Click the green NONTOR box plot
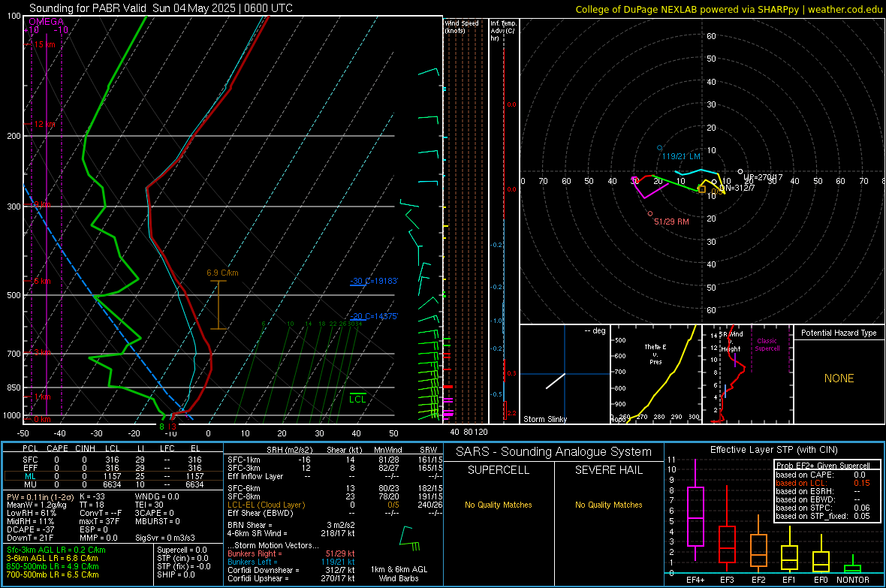 pos(853,565)
